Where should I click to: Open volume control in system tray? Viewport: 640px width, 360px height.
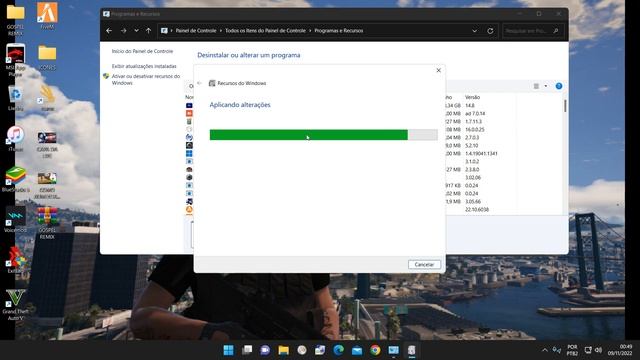point(598,350)
